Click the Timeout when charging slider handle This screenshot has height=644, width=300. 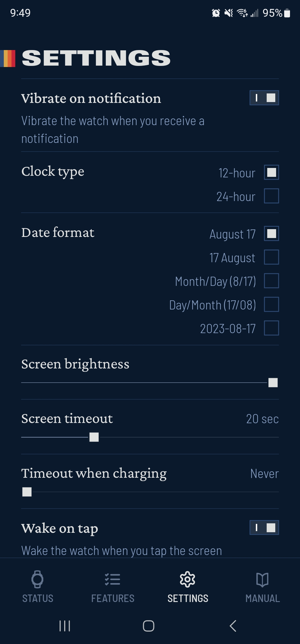[27, 492]
